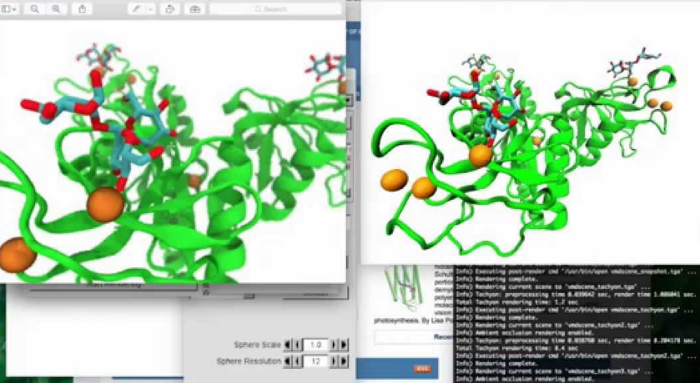Click single-step increase arrow for Sphere Scale
This screenshot has width=700, height=383.
(334, 345)
